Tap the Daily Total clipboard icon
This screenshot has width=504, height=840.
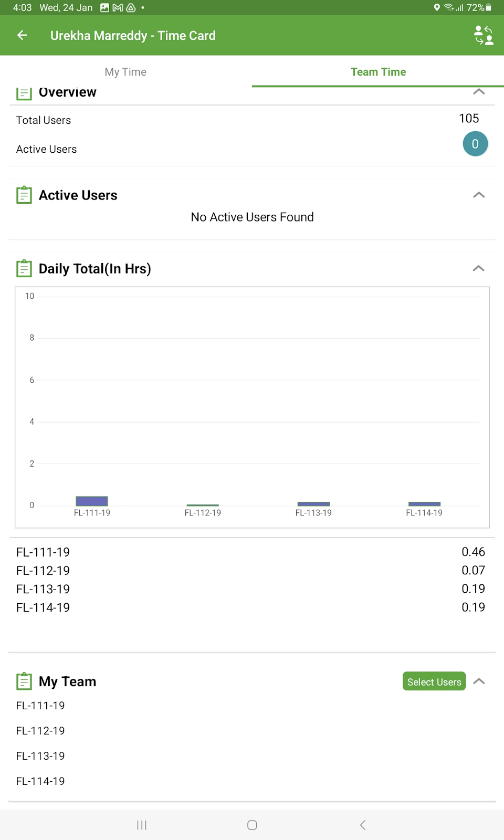coord(24,268)
